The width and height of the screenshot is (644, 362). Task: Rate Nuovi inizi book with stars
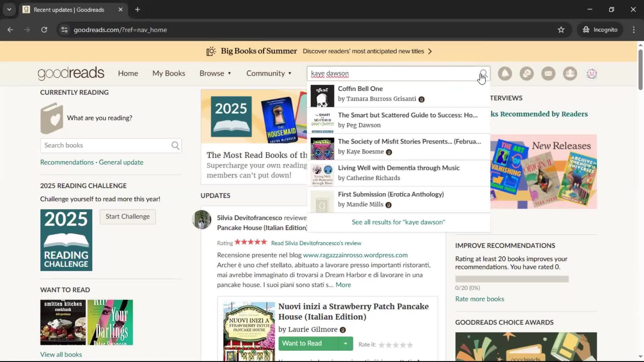click(396, 345)
